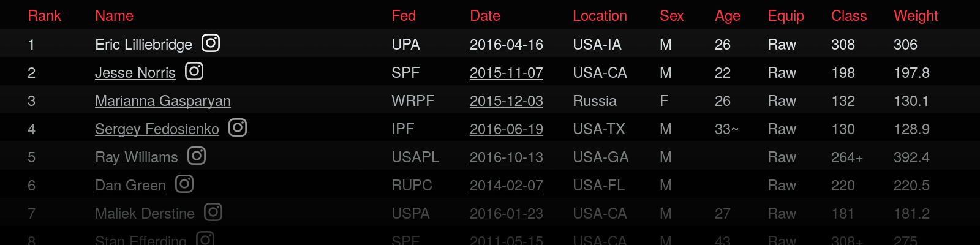Open Ray Williams's profile link

[x=137, y=157]
